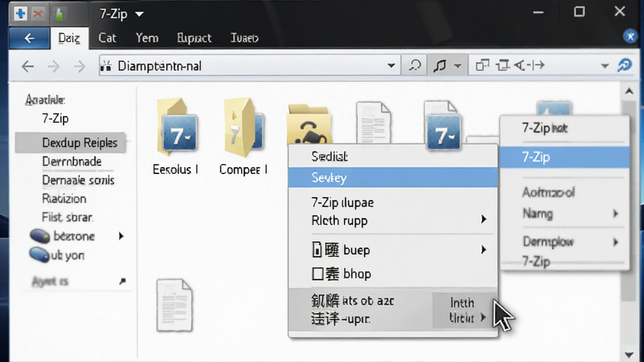Select the document with 7-Zip badge
Screen dimensions: 644x362
pyautogui.click(x=442, y=125)
